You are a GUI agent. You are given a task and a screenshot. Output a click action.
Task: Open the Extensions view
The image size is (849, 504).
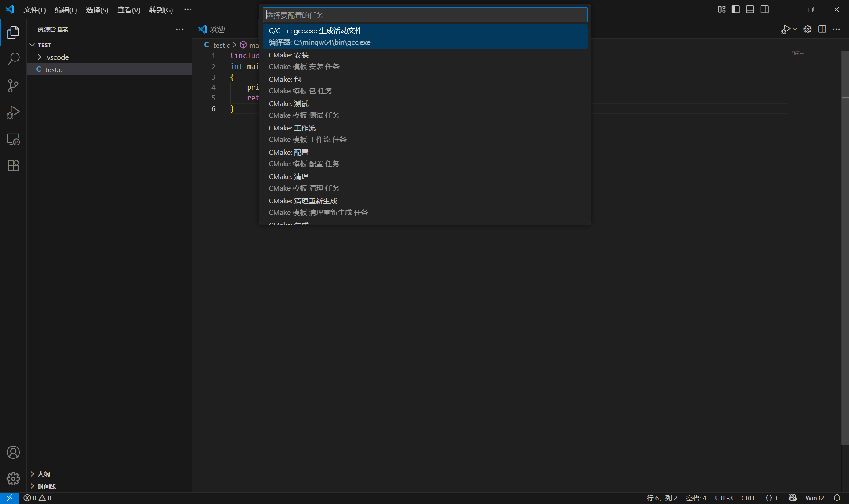tap(13, 165)
